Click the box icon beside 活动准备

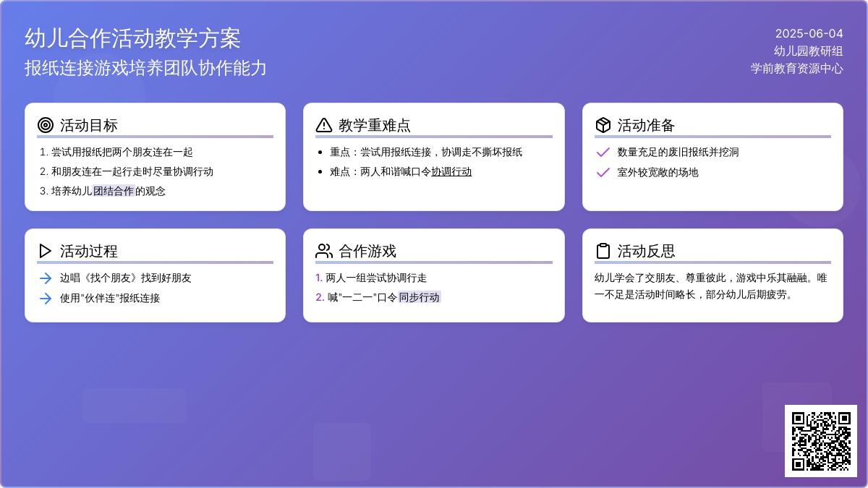point(603,125)
